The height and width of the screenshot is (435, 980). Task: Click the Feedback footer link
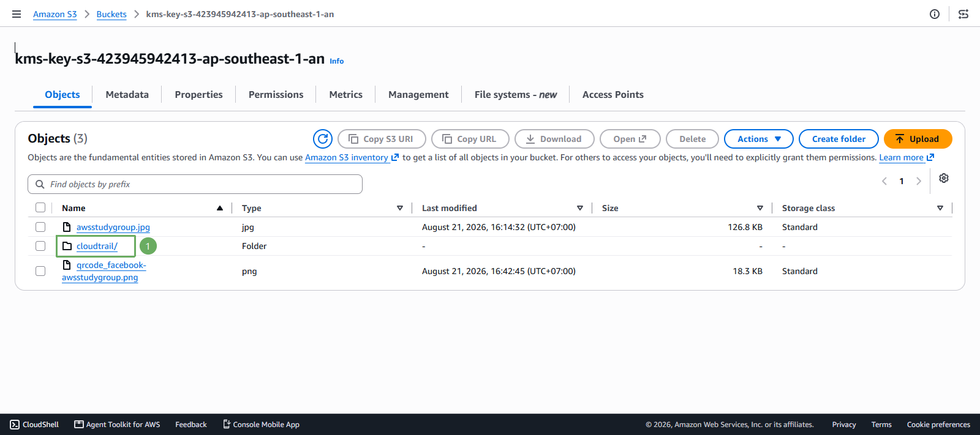[x=191, y=425]
